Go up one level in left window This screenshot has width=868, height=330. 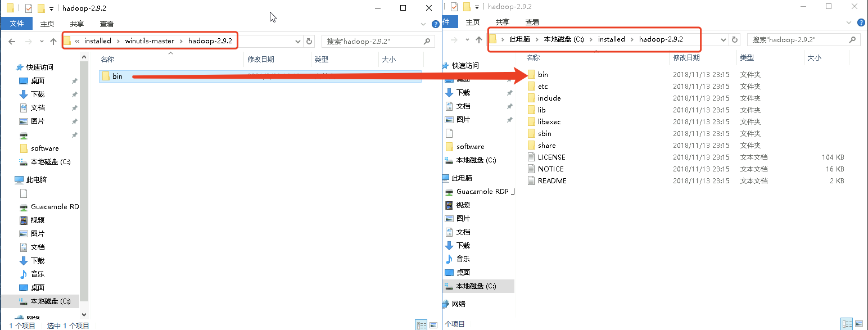(53, 42)
